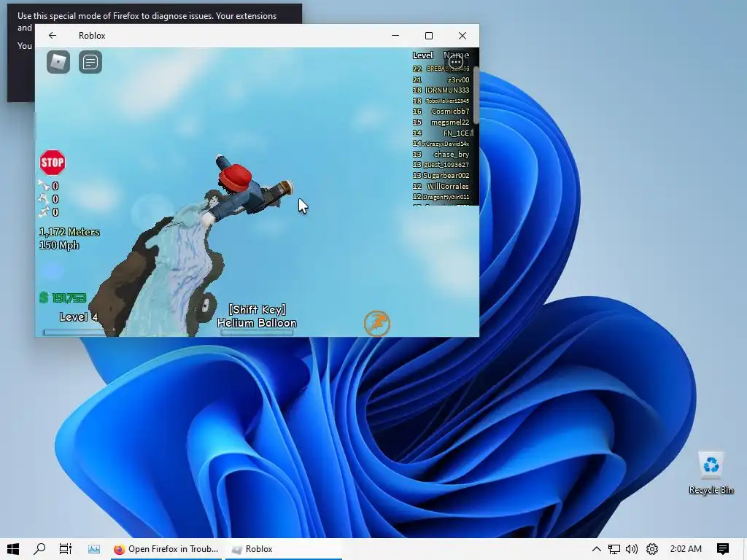Click the Level column header in leaderboard
Image resolution: width=747 pixels, height=560 pixels.
tap(422, 55)
